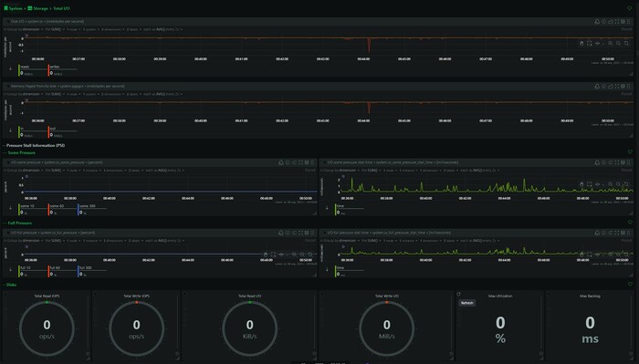Open the '1 node' dropdown on Disk I/O chart
639x364 pixels.
(x=73, y=29)
